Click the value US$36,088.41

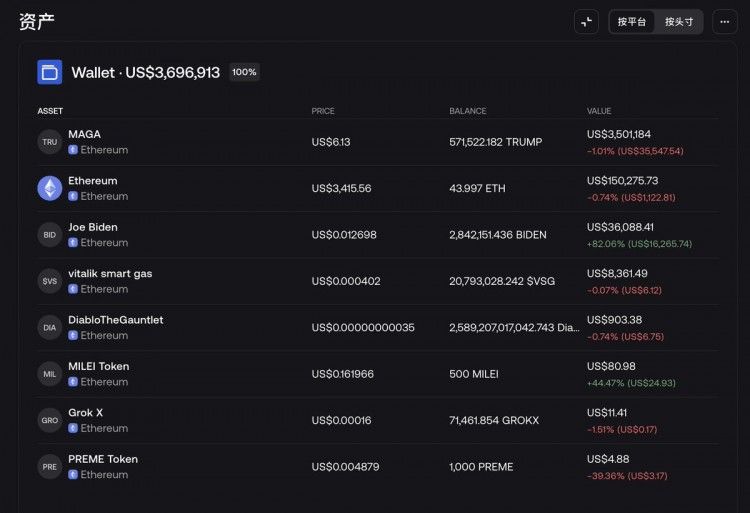tap(620, 227)
